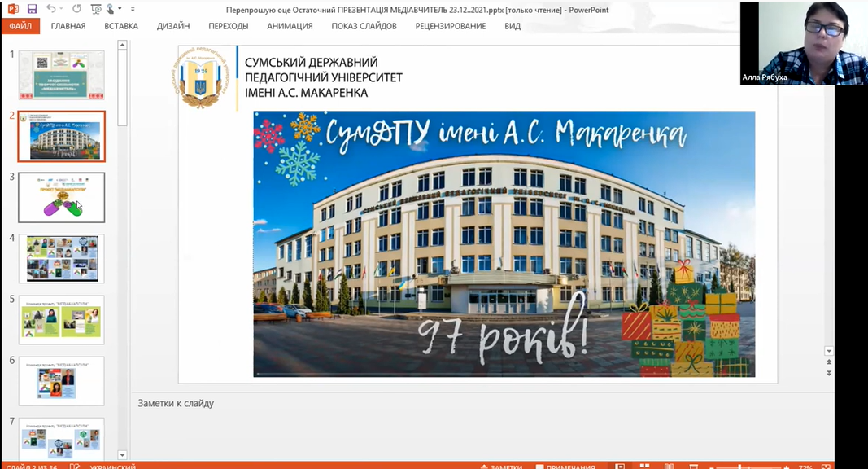This screenshot has height=469, width=868.
Task: Open the ДИЗАЙН ribbon tab
Action: pos(173,26)
